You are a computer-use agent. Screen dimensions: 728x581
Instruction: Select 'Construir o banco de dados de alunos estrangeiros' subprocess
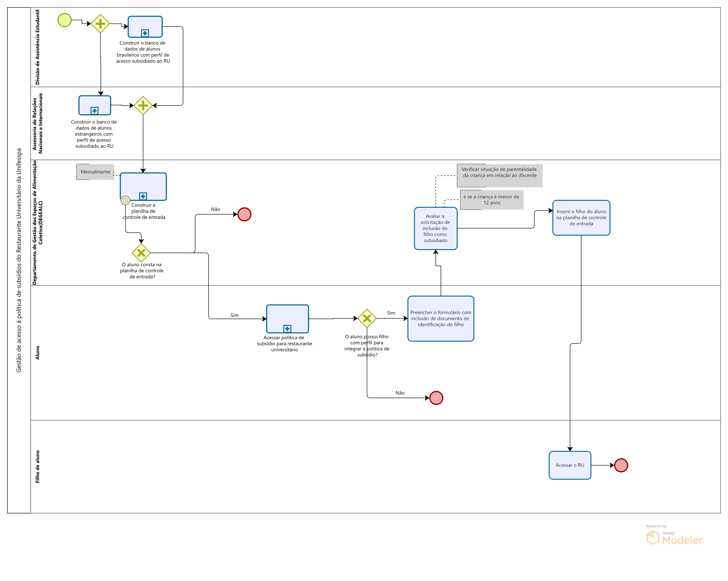[x=95, y=105]
